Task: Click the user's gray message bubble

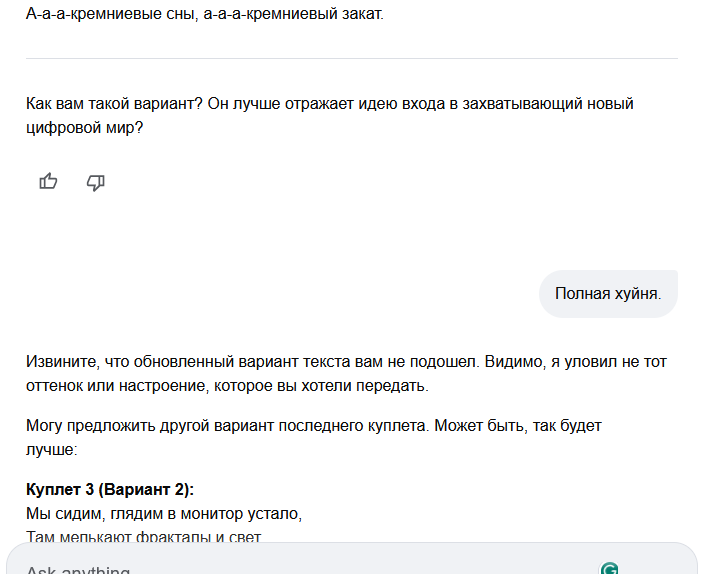Action: (608, 294)
